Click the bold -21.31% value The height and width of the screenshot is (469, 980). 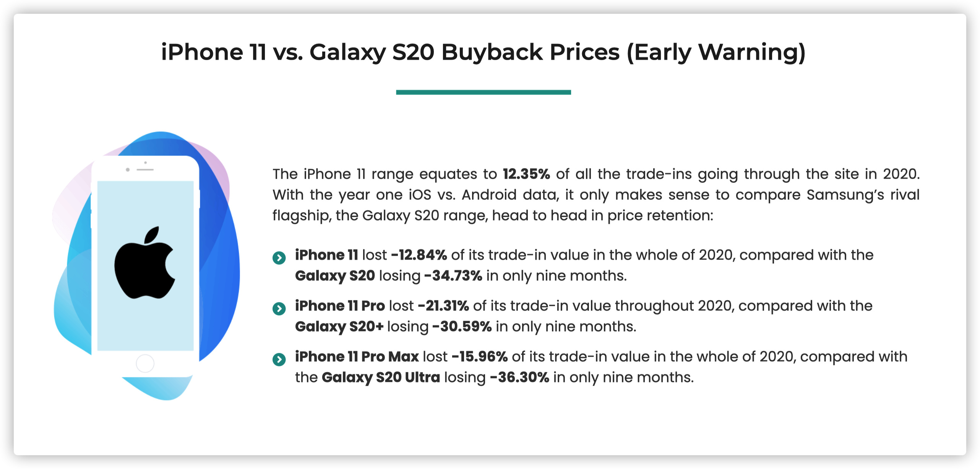(443, 306)
